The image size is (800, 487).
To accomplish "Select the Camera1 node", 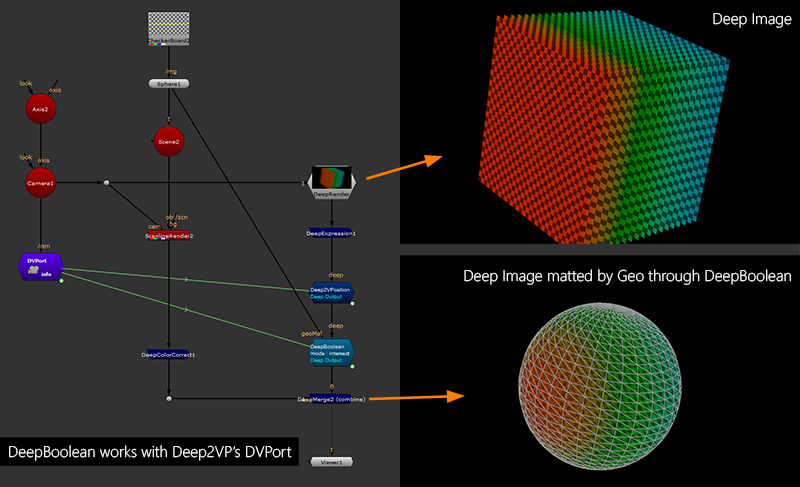I will [x=40, y=183].
